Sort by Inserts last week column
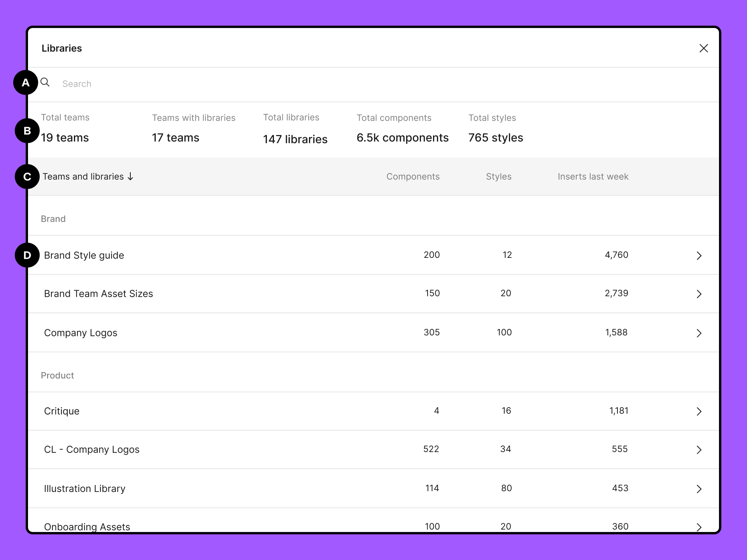The width and height of the screenshot is (747, 560). [x=593, y=177]
